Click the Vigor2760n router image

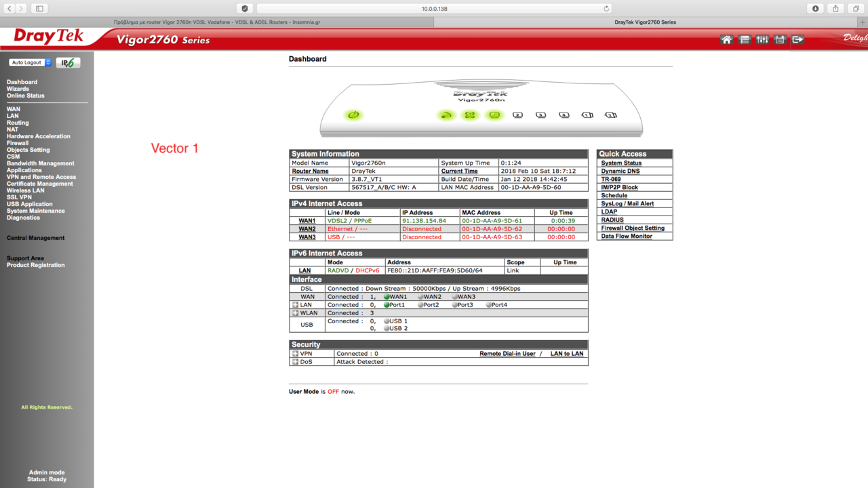481,109
